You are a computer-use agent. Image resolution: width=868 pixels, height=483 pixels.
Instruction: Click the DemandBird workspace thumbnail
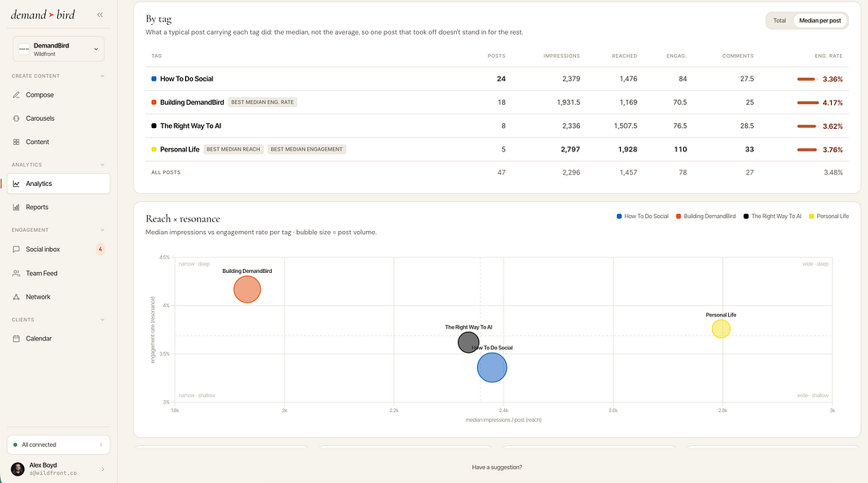coord(24,49)
